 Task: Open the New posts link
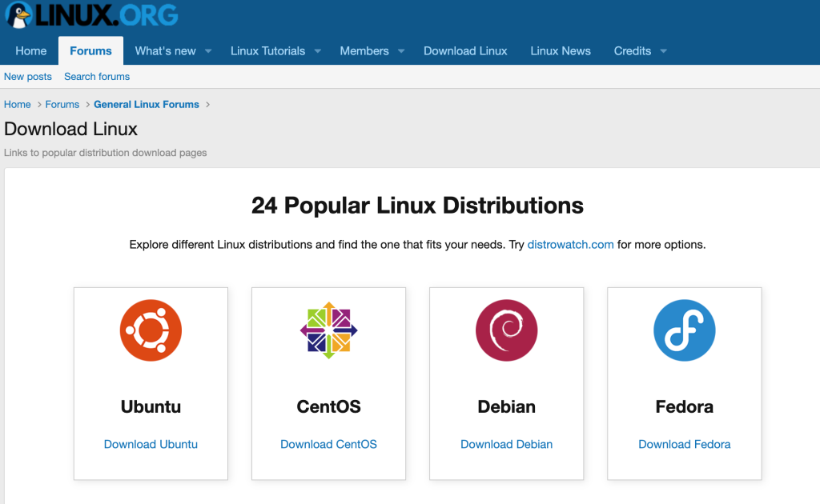pos(28,76)
